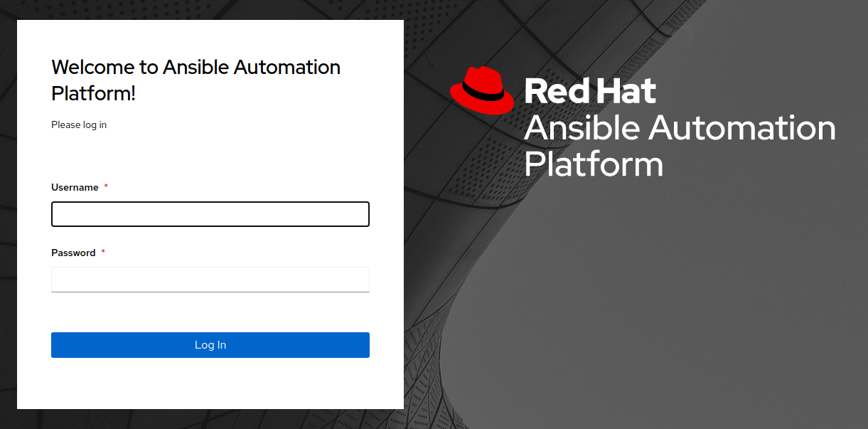The image size is (868, 429).
Task: Click "Platform!" in the welcome heading
Action: pos(93,93)
